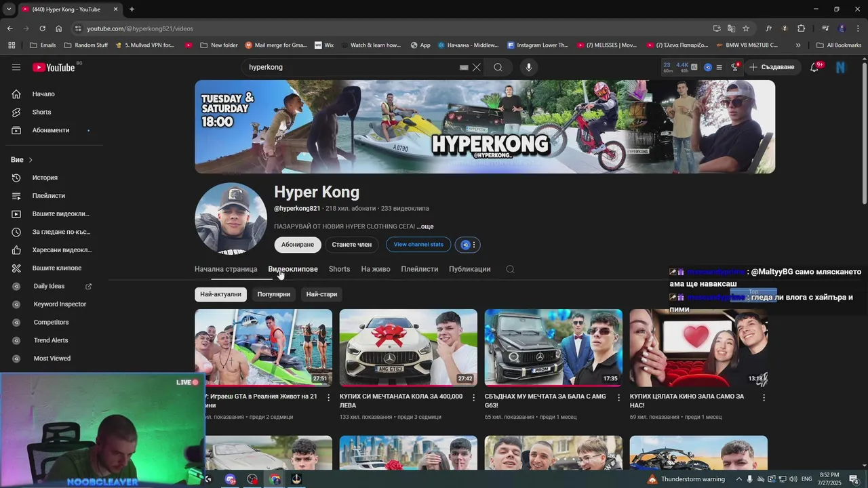Open All Bookmarks folder
868x488 pixels.
(839, 45)
